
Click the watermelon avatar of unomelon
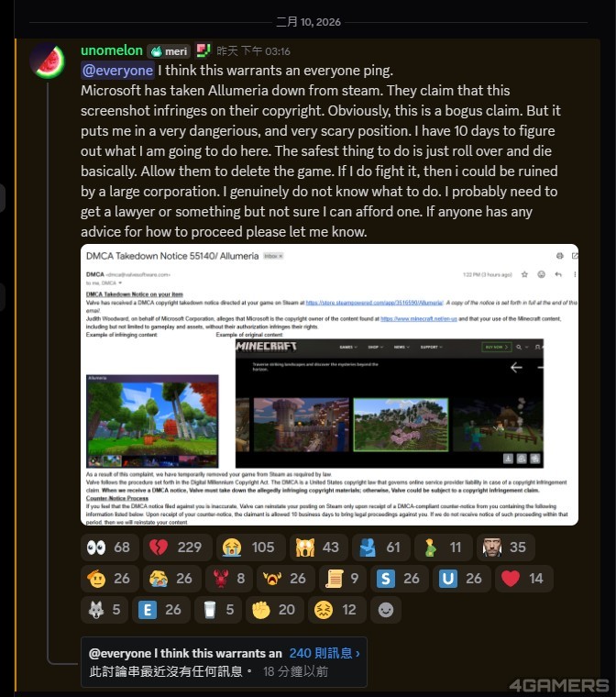coord(47,61)
